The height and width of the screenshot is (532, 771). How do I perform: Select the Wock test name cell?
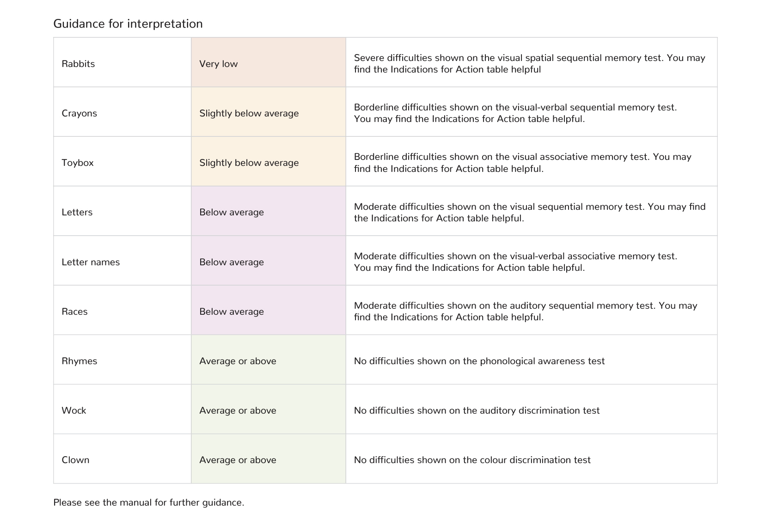click(122, 409)
